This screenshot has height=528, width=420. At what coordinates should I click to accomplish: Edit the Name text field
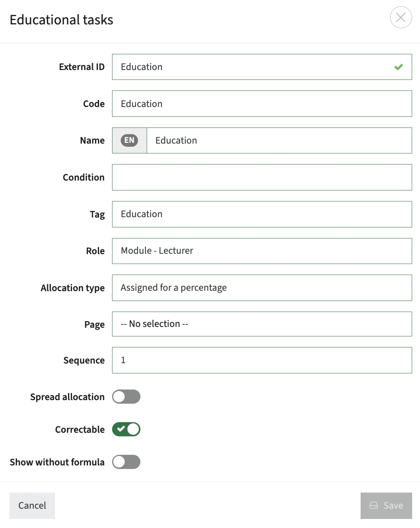279,140
